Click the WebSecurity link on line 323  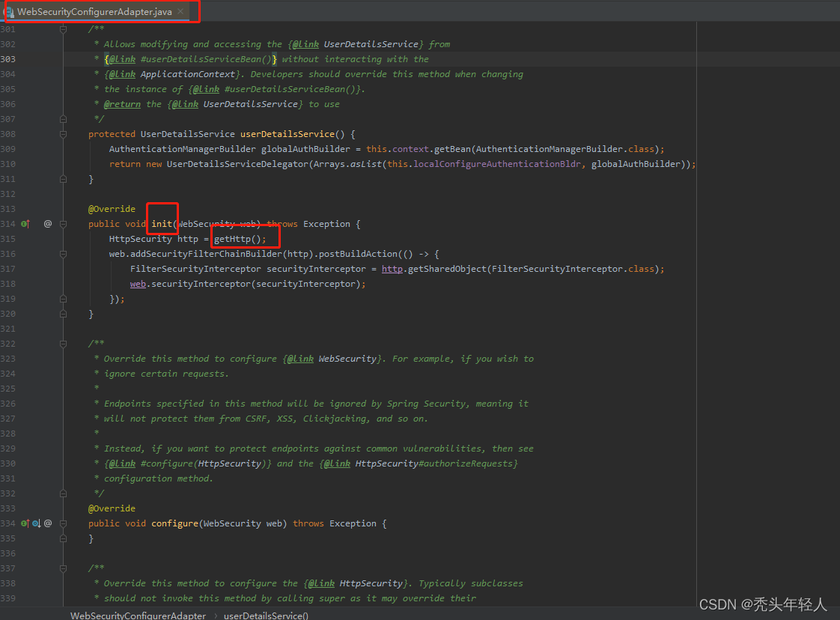[347, 359]
